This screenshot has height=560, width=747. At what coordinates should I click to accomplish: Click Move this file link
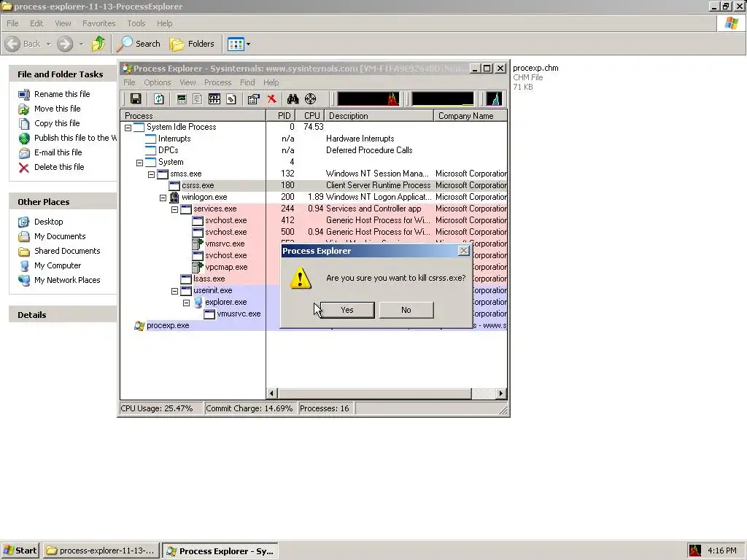coord(57,109)
